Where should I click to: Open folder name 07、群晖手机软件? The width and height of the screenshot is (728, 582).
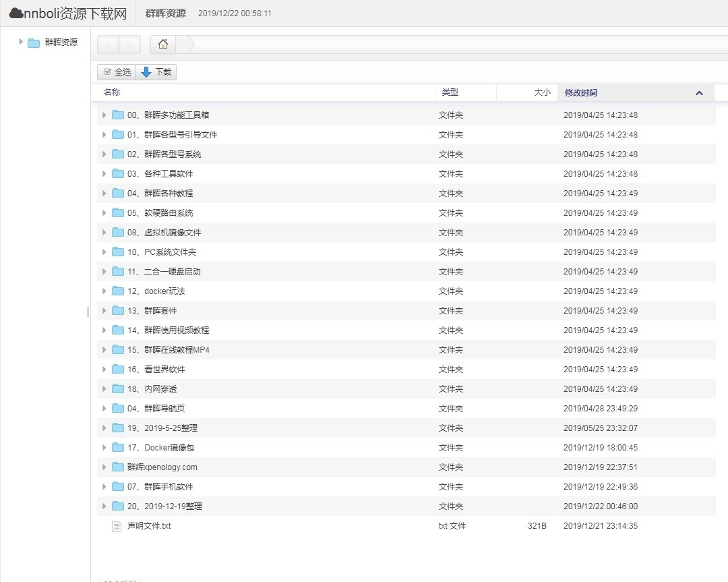point(160,487)
